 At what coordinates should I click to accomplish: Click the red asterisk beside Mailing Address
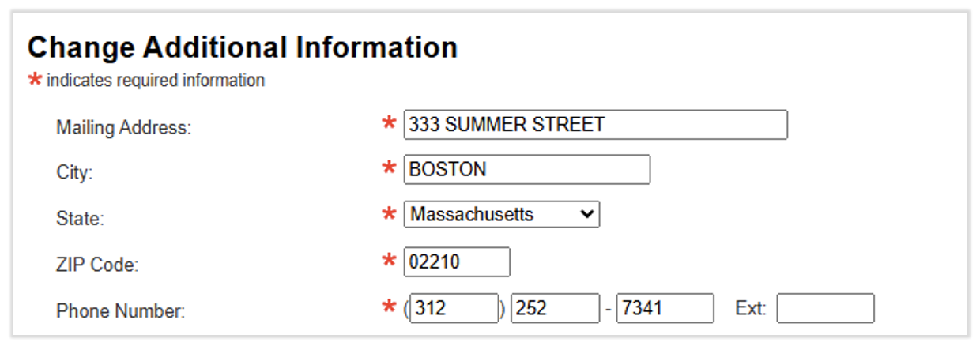point(389,123)
